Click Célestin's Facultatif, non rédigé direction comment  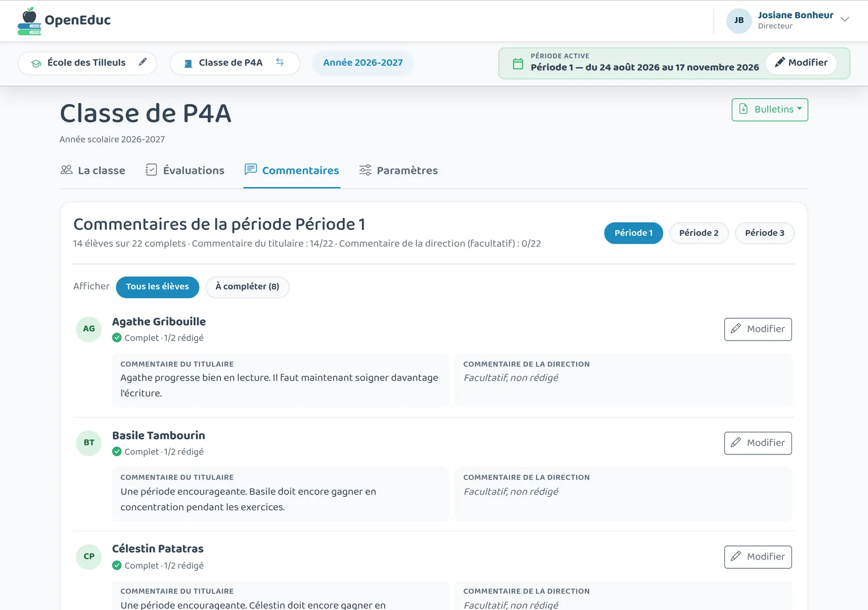click(511, 605)
